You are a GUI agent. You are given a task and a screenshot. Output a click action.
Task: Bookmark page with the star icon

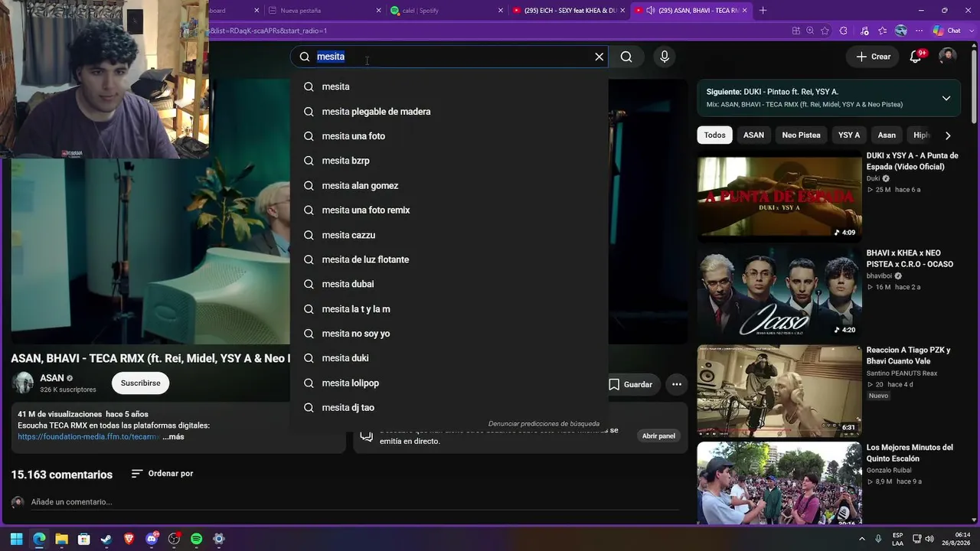pos(825,31)
